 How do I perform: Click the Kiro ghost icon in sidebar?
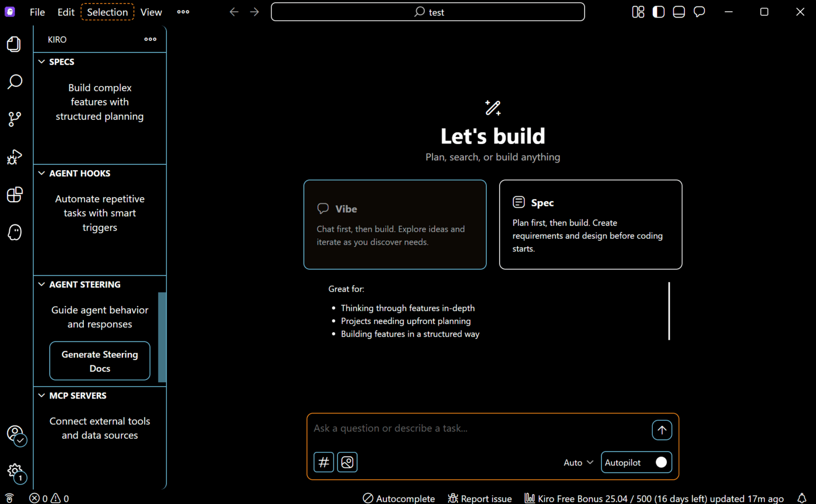coord(14,232)
